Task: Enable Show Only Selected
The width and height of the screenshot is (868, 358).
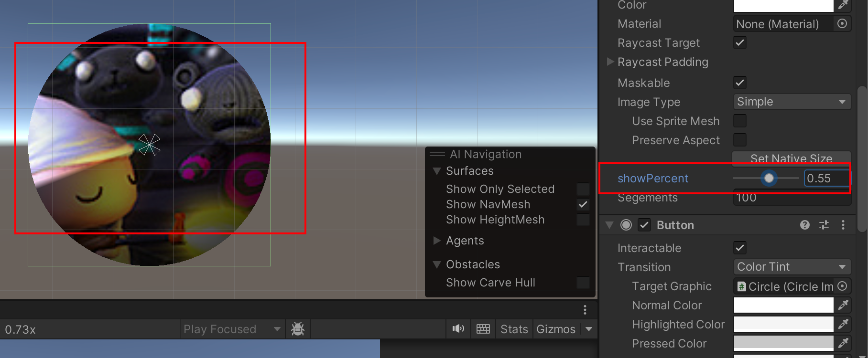Action: tap(583, 189)
